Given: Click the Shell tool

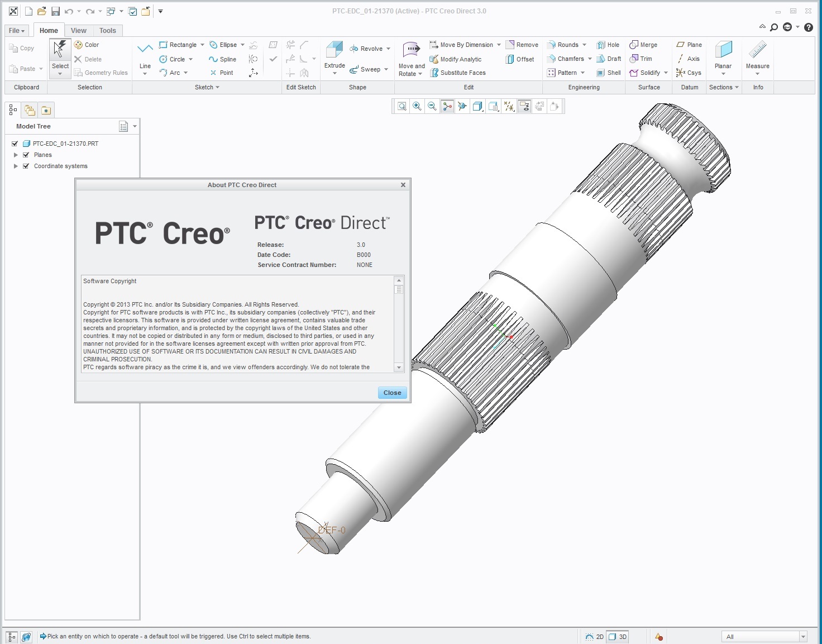Looking at the screenshot, I should (609, 73).
